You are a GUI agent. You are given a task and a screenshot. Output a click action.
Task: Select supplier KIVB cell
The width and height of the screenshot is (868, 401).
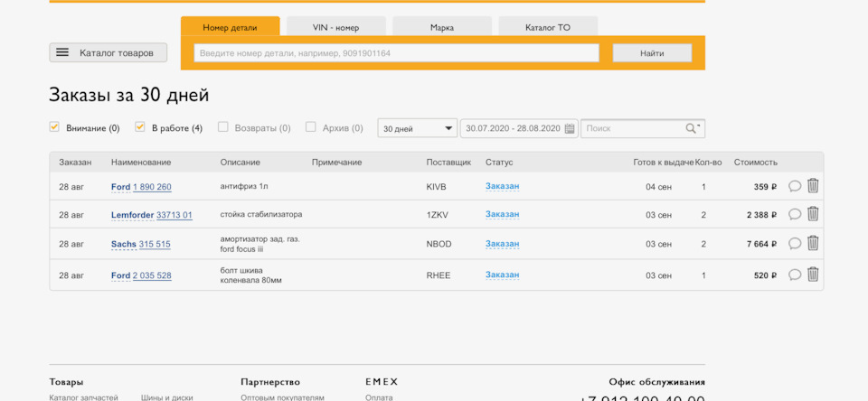(436, 187)
